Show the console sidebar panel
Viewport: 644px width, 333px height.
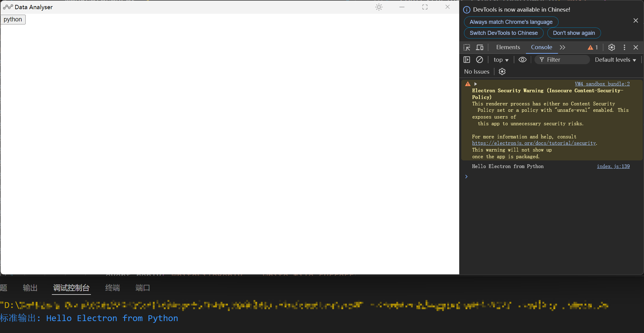tap(467, 60)
